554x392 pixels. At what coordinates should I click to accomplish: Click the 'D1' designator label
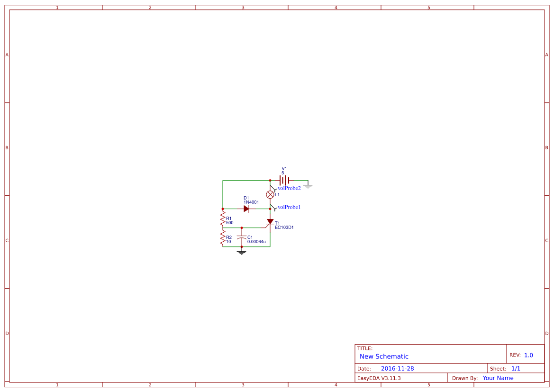point(246,198)
